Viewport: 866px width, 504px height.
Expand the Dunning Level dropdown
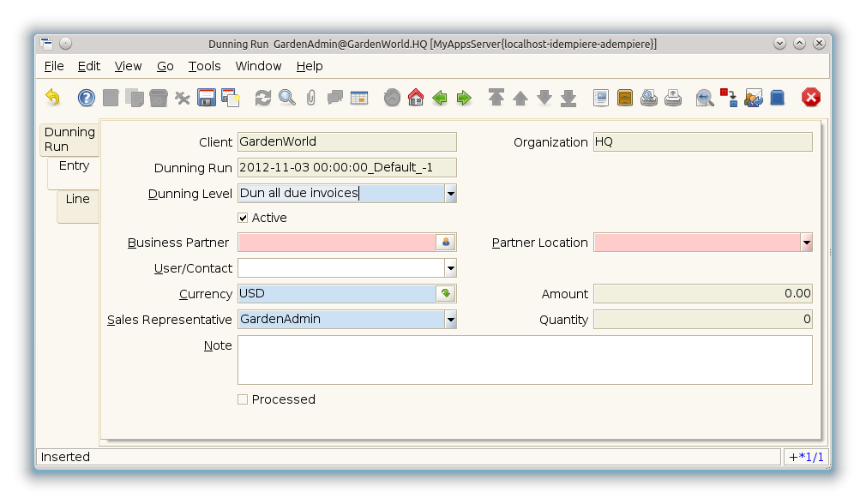tap(450, 194)
